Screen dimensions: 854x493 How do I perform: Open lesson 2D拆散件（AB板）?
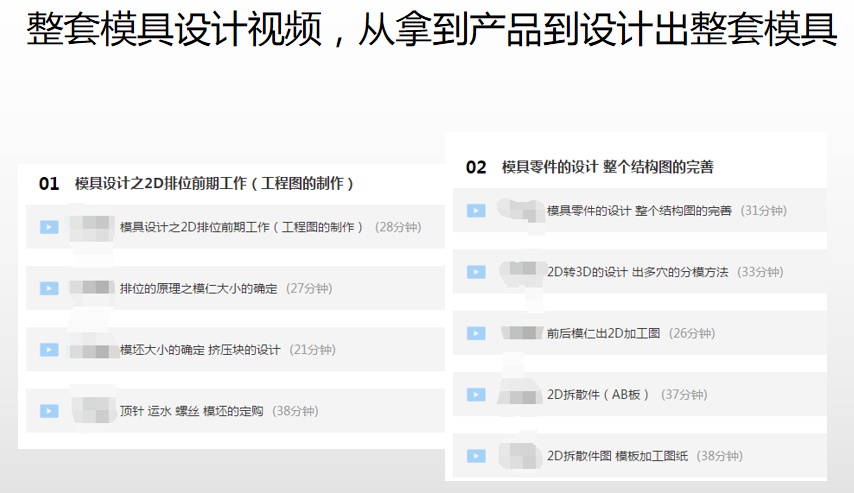597,394
